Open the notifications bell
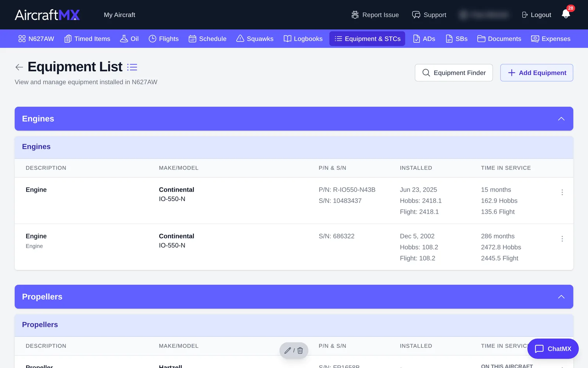588x368 pixels. [566, 14]
